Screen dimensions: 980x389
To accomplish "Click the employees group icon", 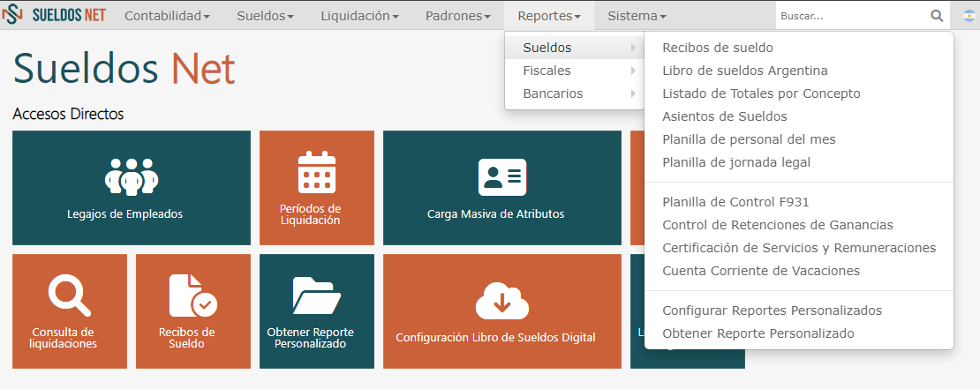I will pyautogui.click(x=132, y=176).
